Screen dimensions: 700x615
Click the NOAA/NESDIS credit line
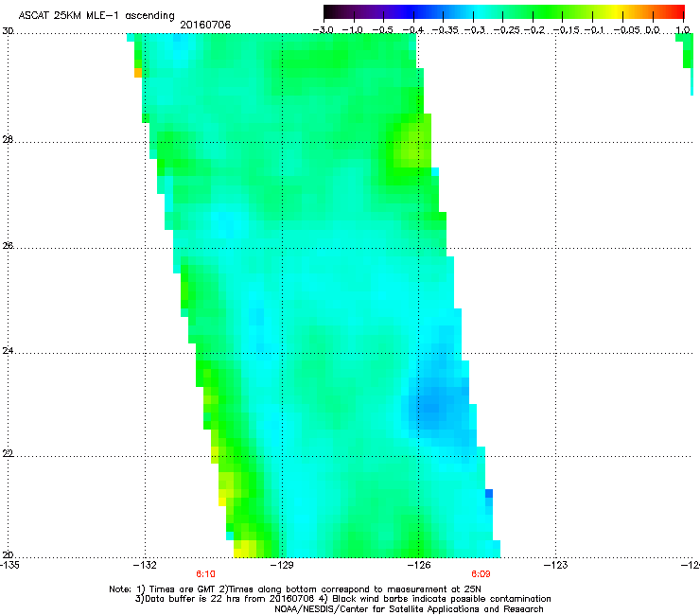point(409,608)
